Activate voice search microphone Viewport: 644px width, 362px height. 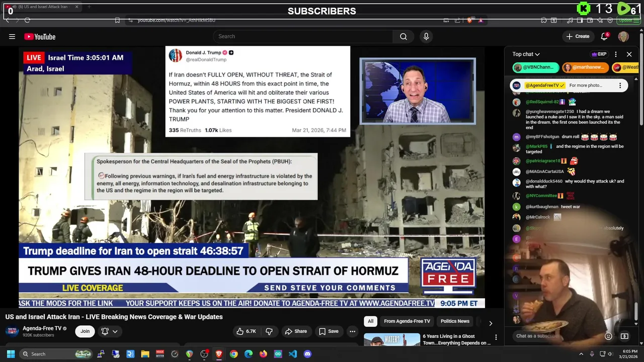click(426, 36)
